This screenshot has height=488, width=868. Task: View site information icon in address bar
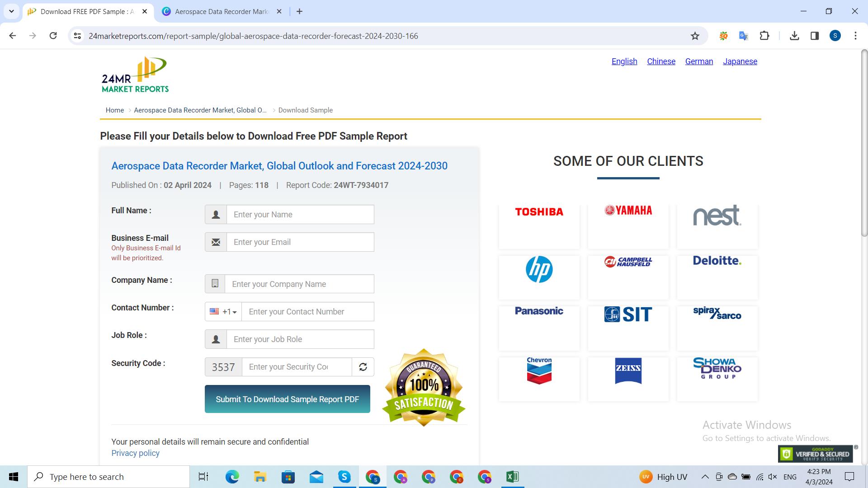78,36
